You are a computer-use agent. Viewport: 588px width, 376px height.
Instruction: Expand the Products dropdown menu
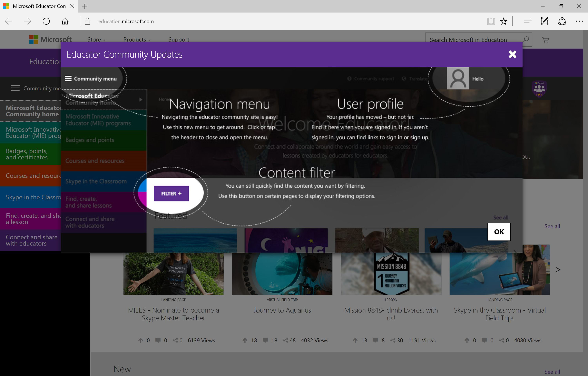pos(137,40)
